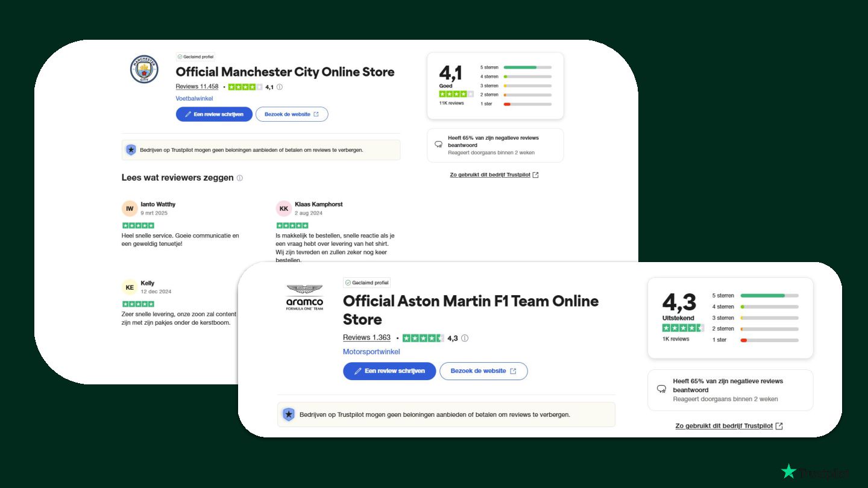Open 'Reviews 1.363' link
Viewport: 868px width, 488px height.
pos(366,337)
